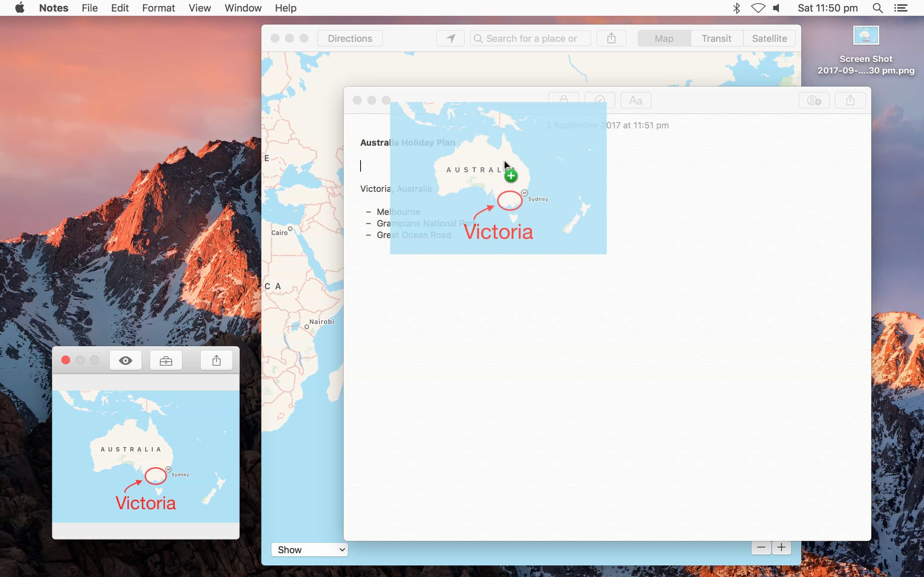Viewport: 924px width, 577px height.
Task: Open the Format menu
Action: (158, 8)
